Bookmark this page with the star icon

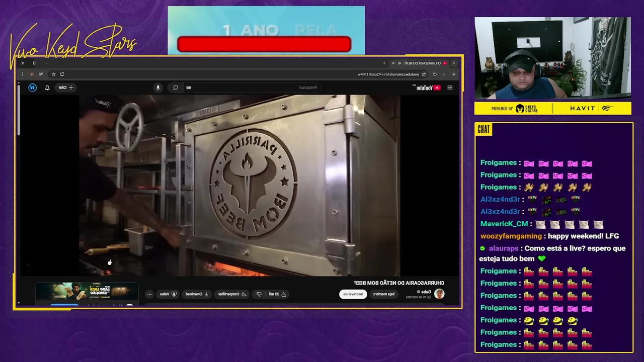click(x=54, y=74)
